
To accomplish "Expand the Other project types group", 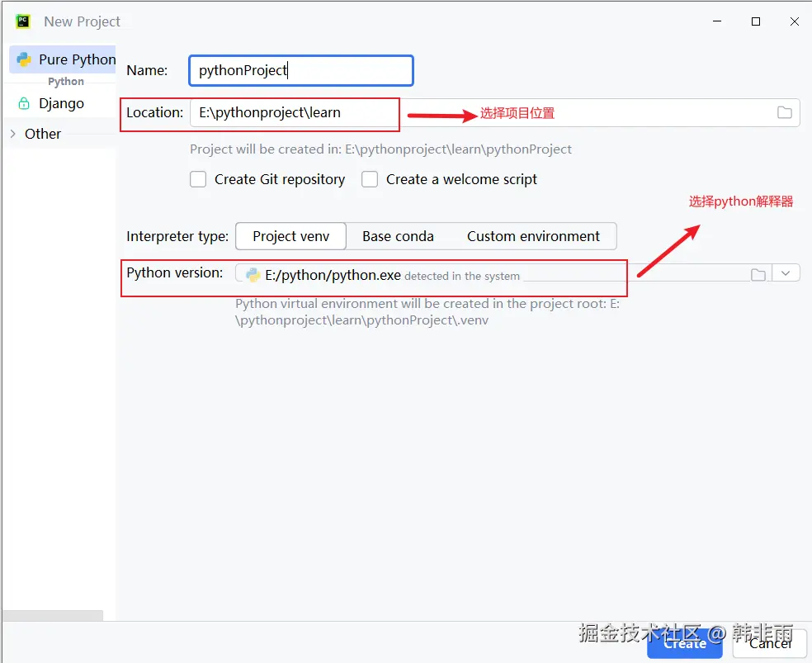I will 13,134.
